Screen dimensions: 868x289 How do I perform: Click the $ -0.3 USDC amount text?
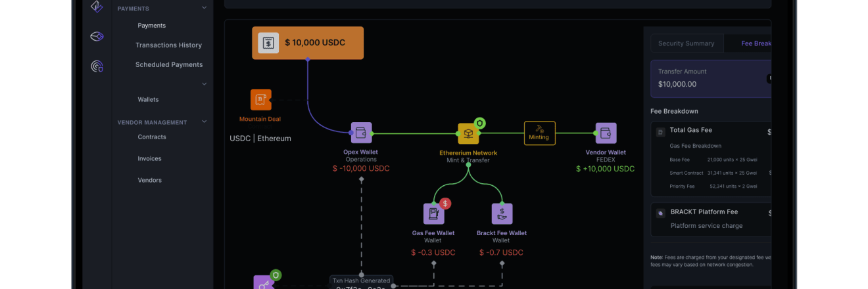tap(433, 253)
